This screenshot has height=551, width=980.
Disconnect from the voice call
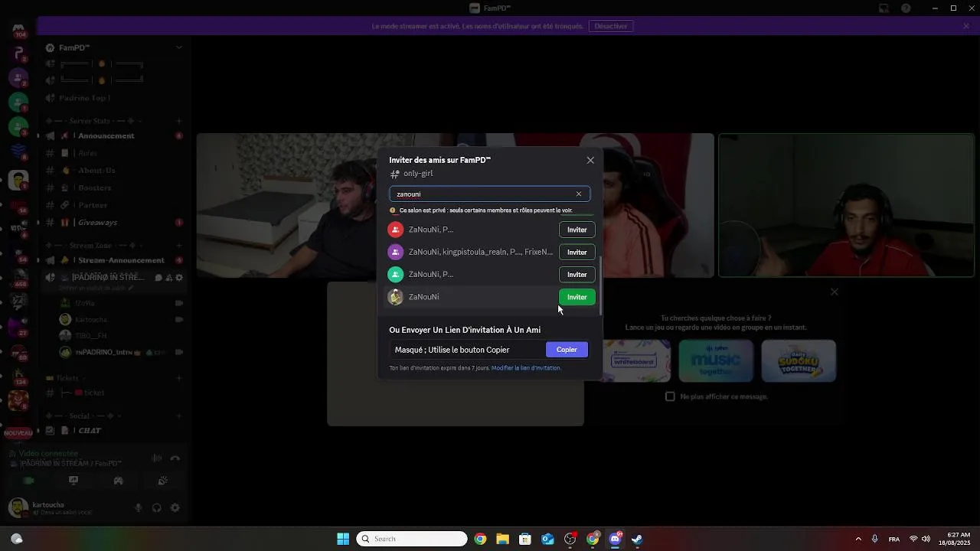click(175, 458)
